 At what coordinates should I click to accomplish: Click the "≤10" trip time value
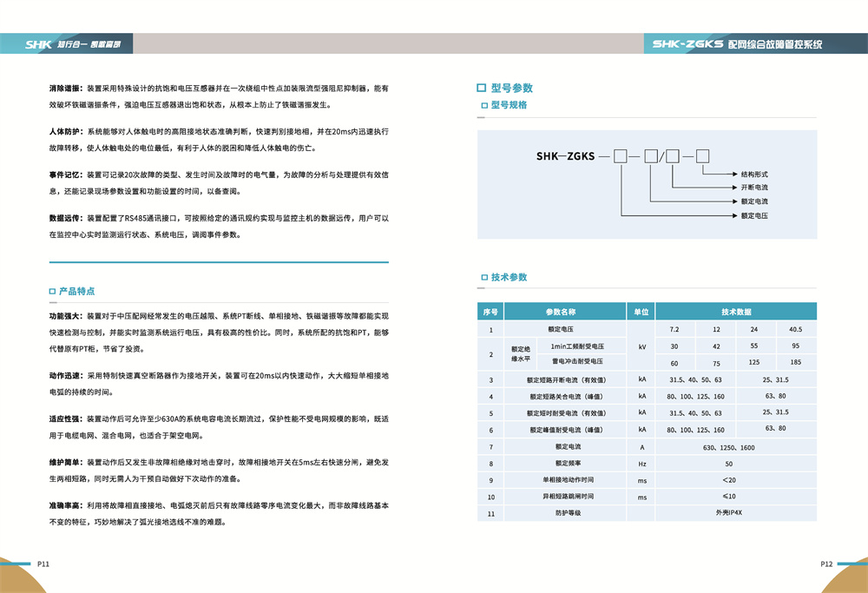pos(729,497)
